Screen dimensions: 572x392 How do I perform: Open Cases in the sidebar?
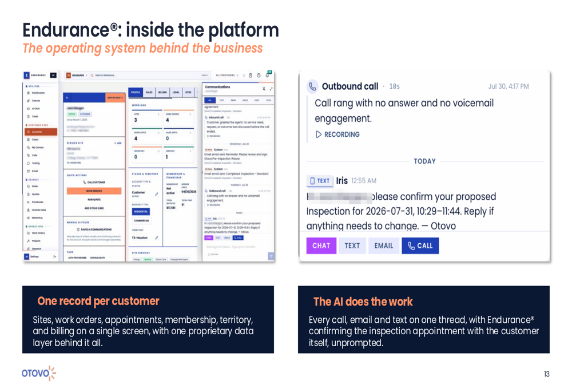point(33,140)
